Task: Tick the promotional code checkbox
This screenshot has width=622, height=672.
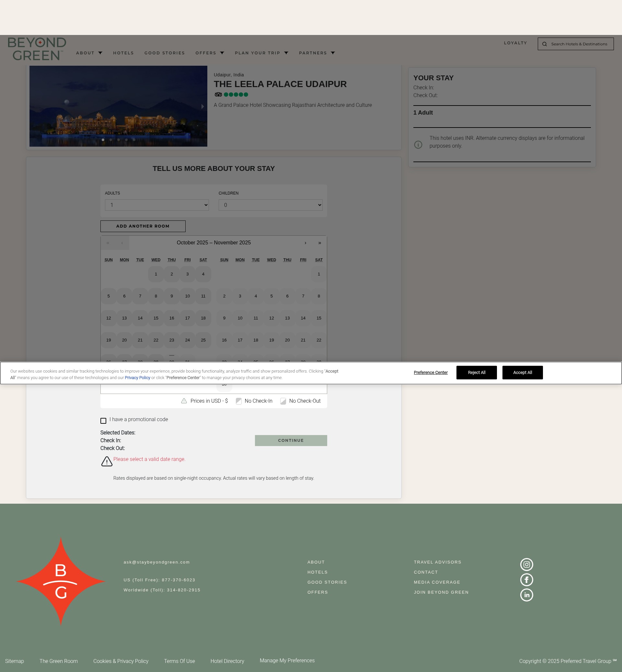Action: click(x=103, y=420)
